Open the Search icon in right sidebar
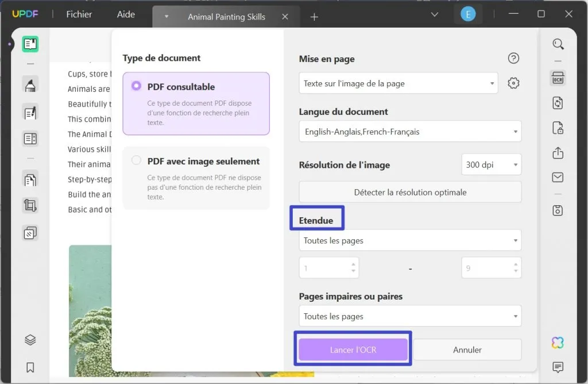Image resolution: width=588 pixels, height=384 pixels. pyautogui.click(x=558, y=44)
